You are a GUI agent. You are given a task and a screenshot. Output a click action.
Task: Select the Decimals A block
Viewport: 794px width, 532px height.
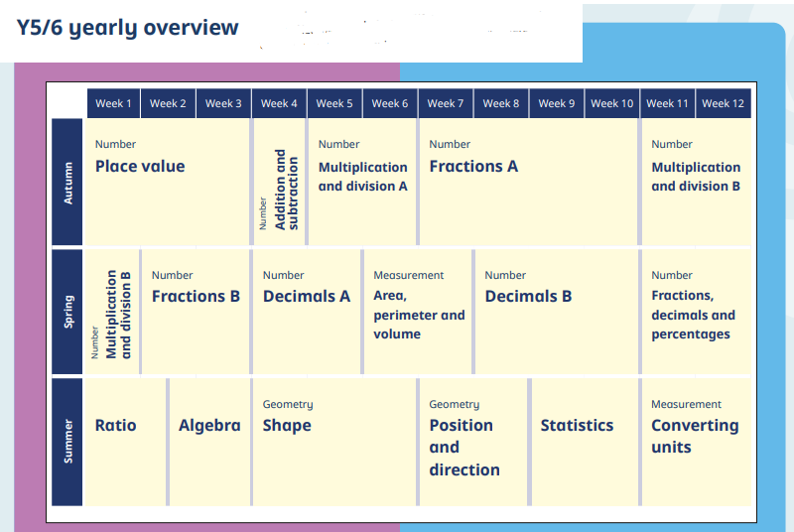coord(307,312)
